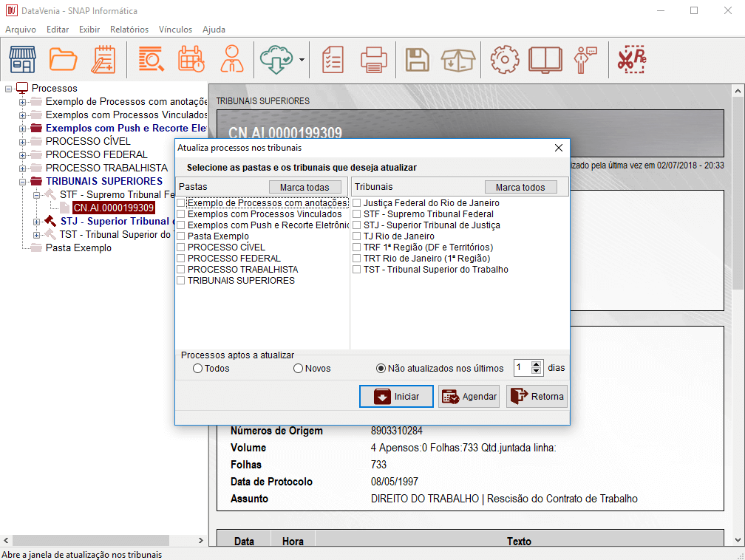This screenshot has width=745, height=560.
Task: Click the Marca todas button for Pastas
Action: (x=305, y=187)
